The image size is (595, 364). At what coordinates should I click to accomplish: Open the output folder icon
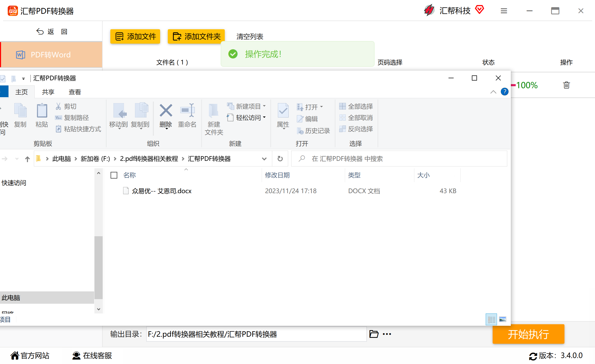[374, 334]
